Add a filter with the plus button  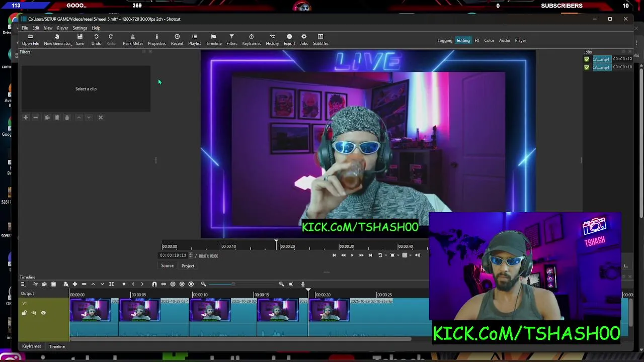point(26,117)
